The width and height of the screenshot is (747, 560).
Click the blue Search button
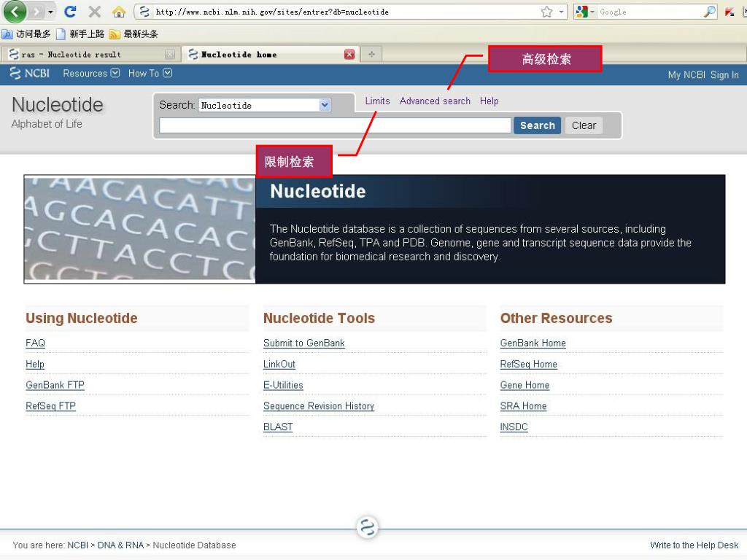pos(538,125)
